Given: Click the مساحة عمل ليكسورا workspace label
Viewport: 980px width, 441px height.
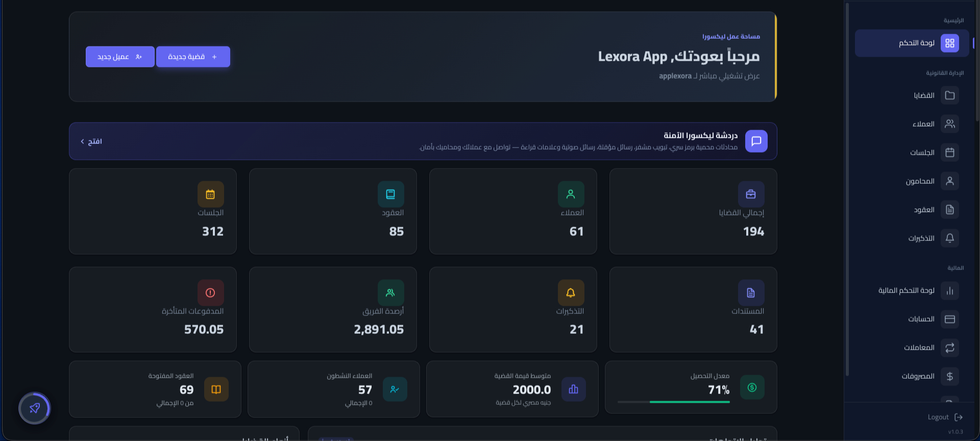Looking at the screenshot, I should (731, 37).
